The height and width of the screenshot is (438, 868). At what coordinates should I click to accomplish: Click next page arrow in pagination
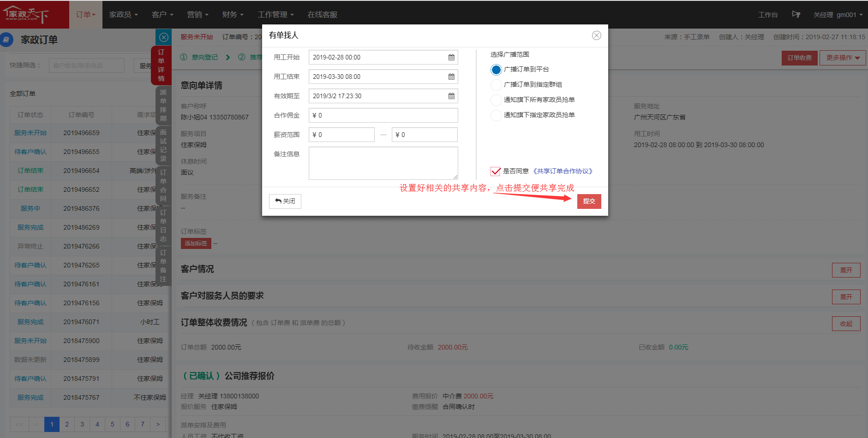(x=158, y=424)
